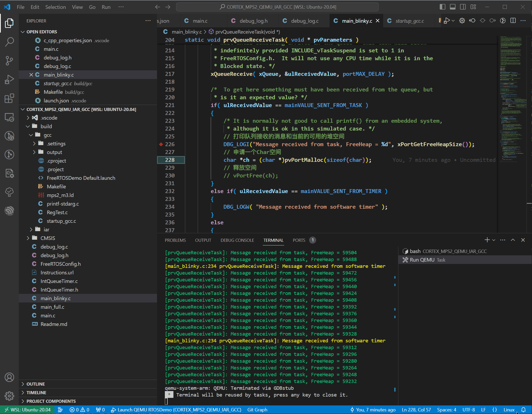
Task: Maximize the terminal panel size
Action: [x=513, y=240]
